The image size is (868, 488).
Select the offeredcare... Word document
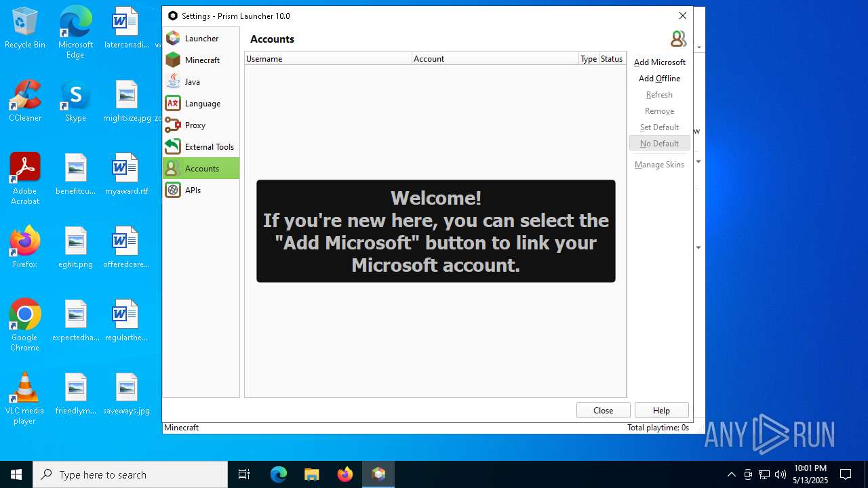127,247
